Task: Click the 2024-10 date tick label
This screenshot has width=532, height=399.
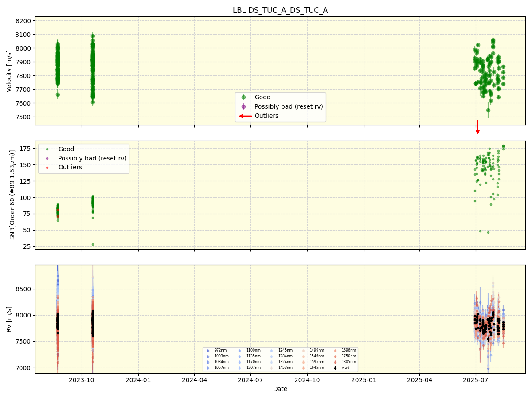Action: [307, 379]
